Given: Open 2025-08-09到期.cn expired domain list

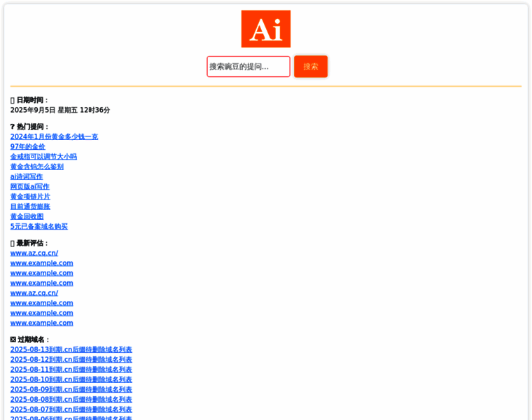Looking at the screenshot, I should (x=71, y=389).
